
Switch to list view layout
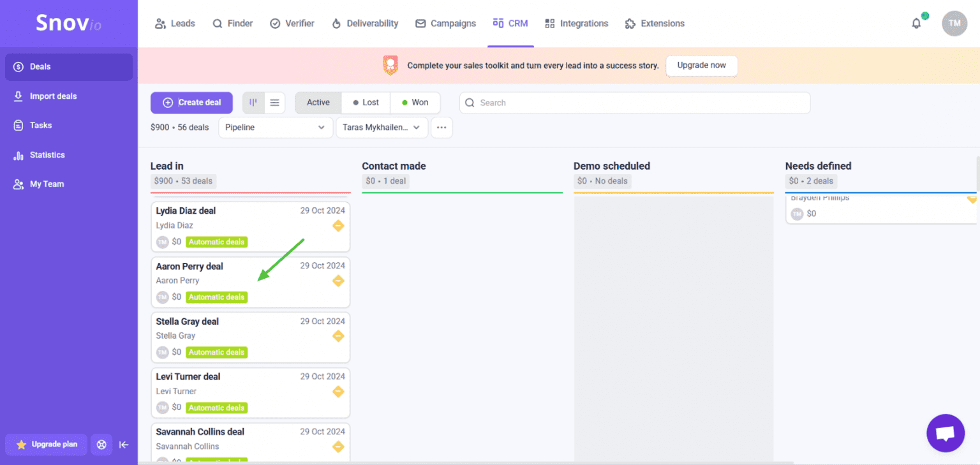[274, 103]
